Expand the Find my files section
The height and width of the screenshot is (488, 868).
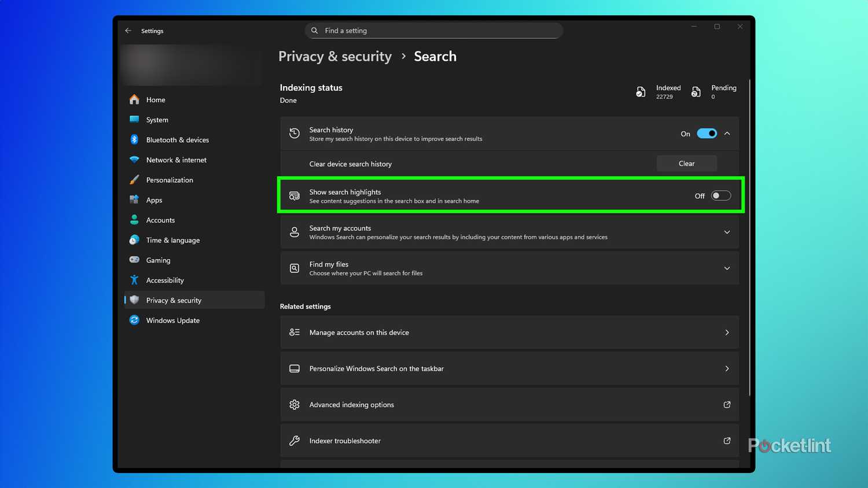click(727, 268)
